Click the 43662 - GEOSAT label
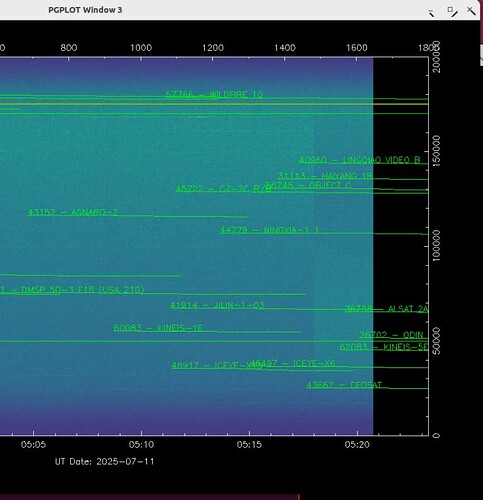 pos(344,385)
